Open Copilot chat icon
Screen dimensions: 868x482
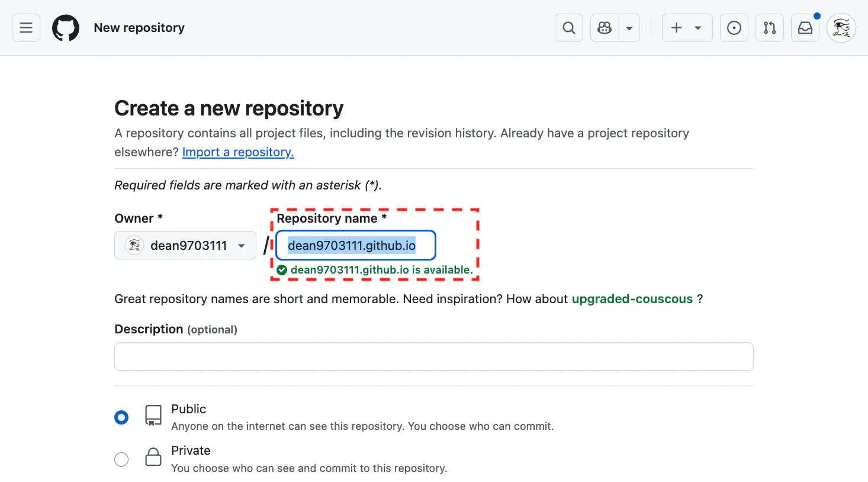point(605,28)
